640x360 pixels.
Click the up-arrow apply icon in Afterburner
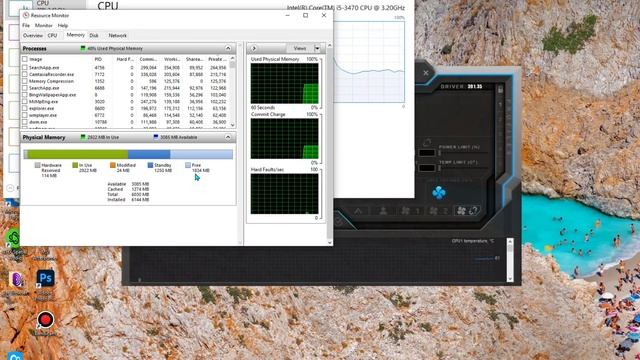tap(358, 211)
